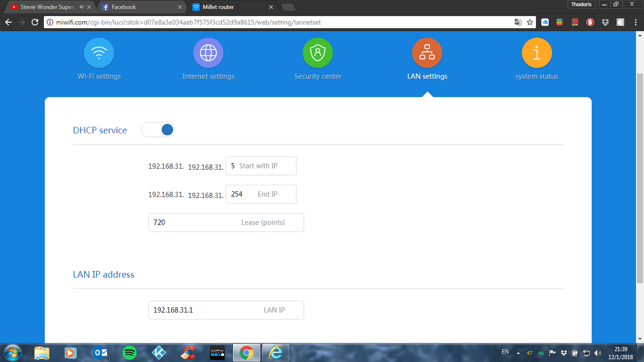Image resolution: width=644 pixels, height=362 pixels.
Task: Open GoPro app from taskbar
Action: (x=217, y=353)
